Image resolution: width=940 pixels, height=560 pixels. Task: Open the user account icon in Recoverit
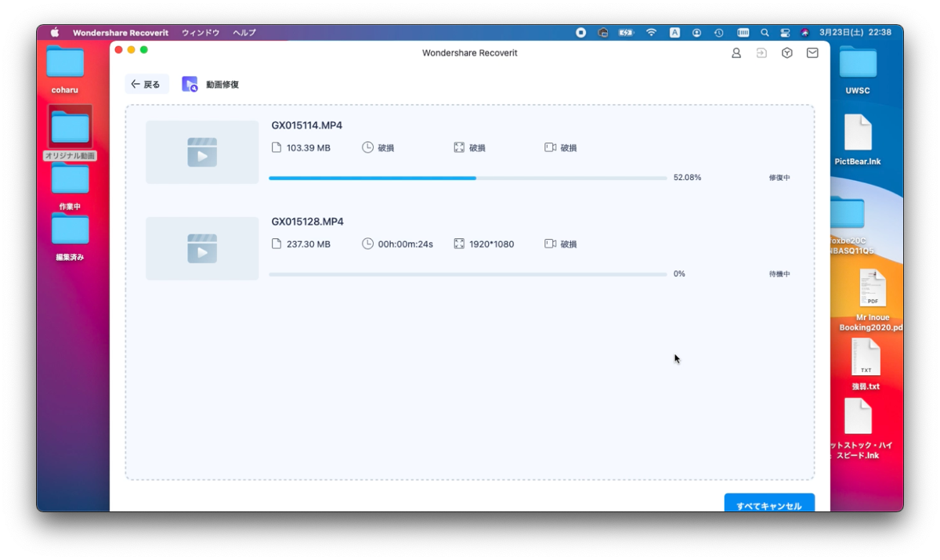[x=736, y=53]
